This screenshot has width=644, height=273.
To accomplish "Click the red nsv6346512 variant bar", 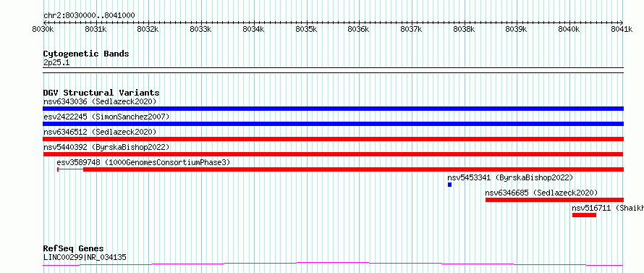I will point(333,139).
